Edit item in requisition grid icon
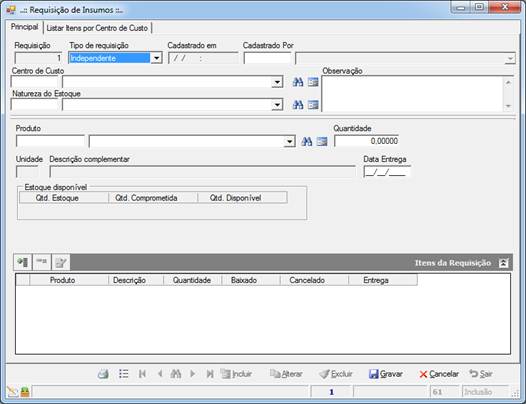This screenshot has width=526, height=404. tap(61, 262)
